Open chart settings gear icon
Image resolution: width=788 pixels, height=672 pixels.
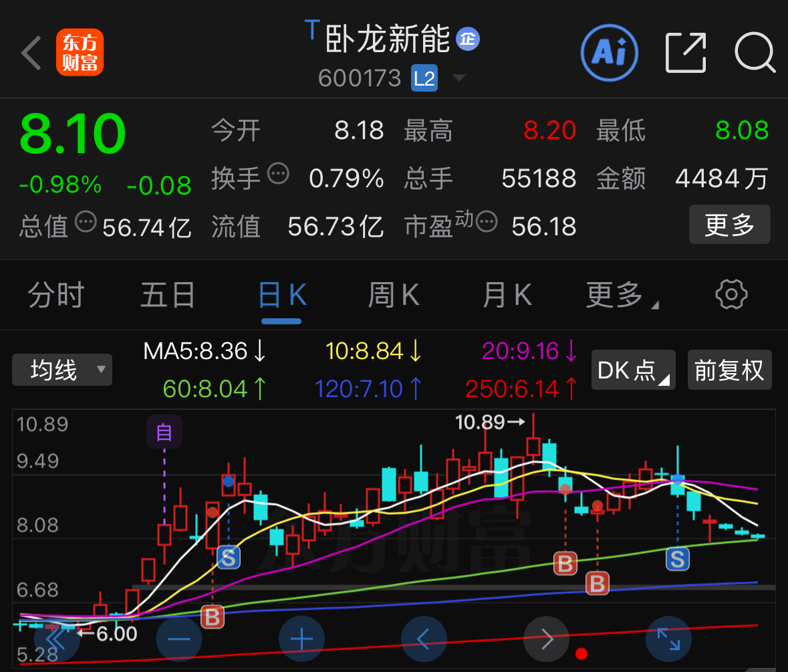[x=731, y=294]
